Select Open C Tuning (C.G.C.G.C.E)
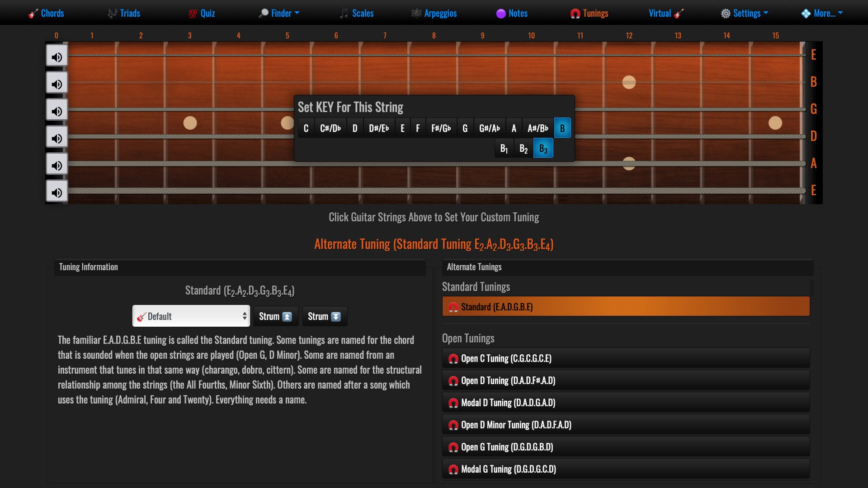Viewport: 868px width, 488px height. pos(626,358)
